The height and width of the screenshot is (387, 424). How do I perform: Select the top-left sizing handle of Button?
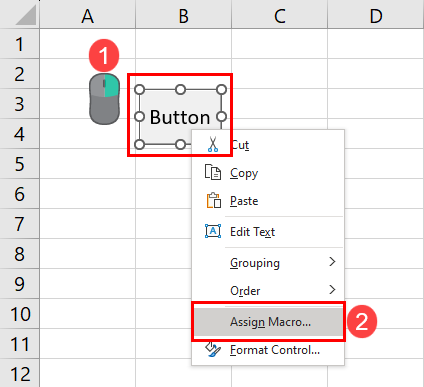pos(140,89)
